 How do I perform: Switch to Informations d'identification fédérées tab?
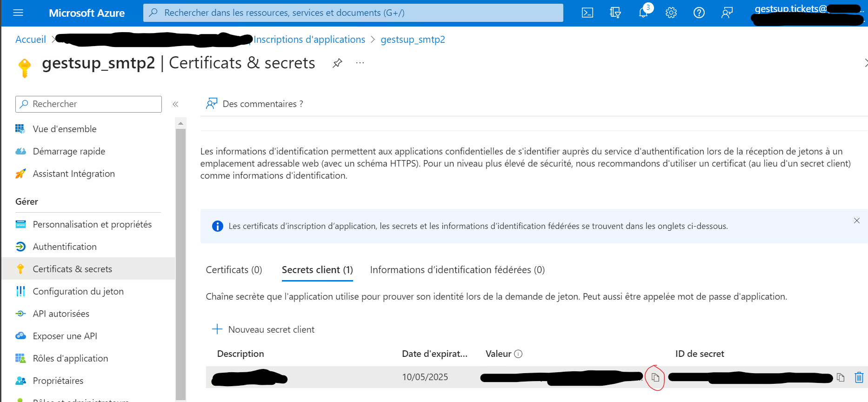tap(457, 270)
